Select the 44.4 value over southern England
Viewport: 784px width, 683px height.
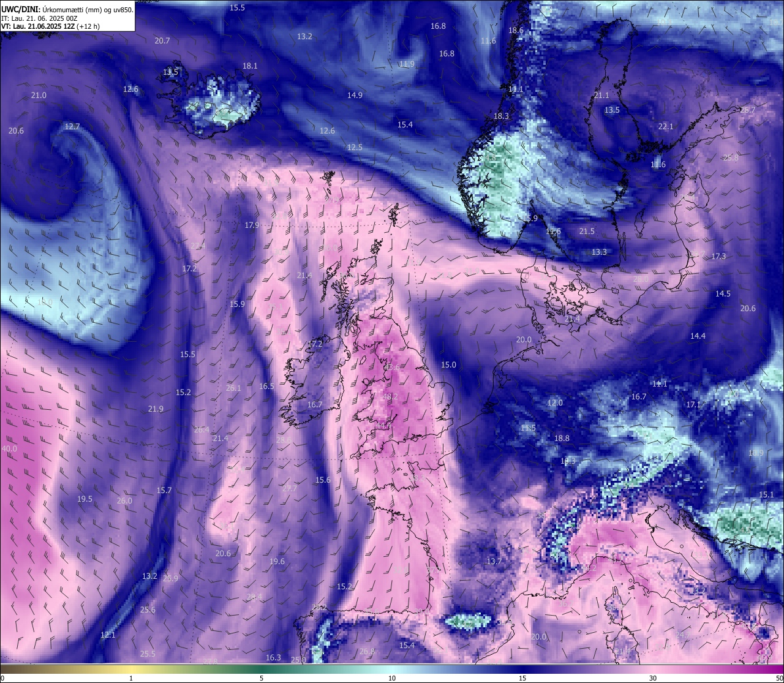click(x=384, y=425)
